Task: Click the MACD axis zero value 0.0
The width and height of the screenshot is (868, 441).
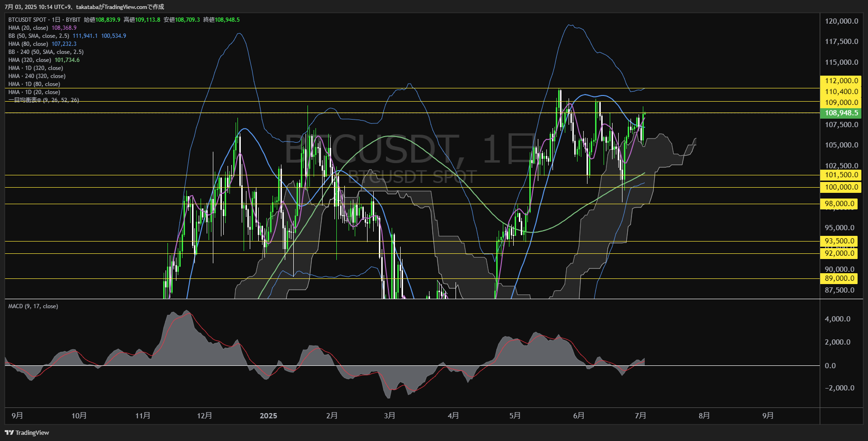Action: pos(830,366)
